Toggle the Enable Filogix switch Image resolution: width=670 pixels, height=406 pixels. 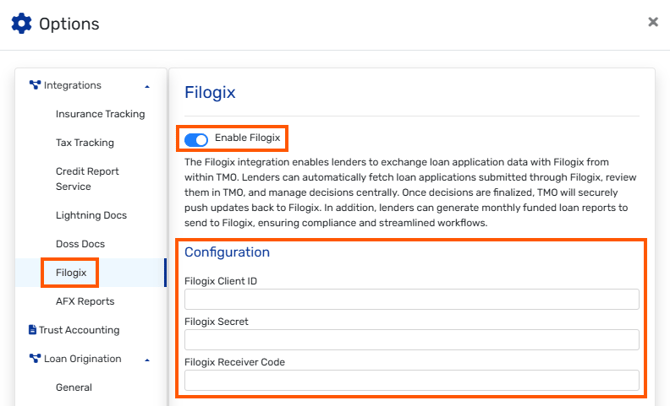coord(196,139)
